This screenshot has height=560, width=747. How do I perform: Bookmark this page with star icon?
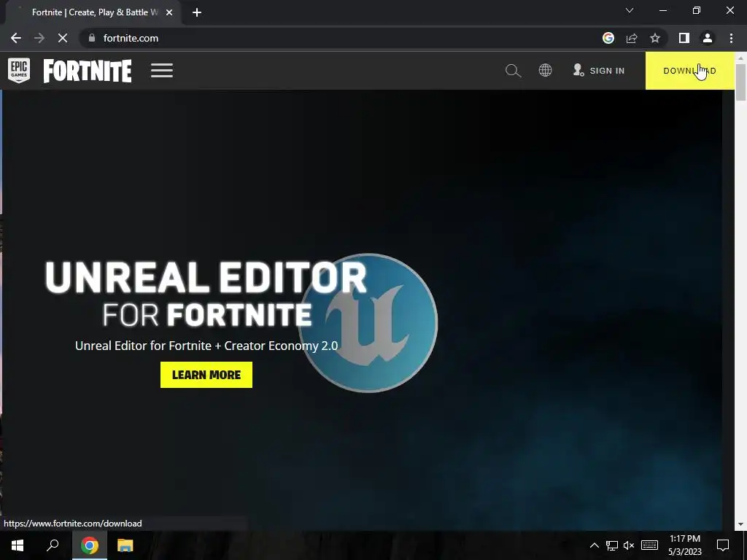(655, 38)
